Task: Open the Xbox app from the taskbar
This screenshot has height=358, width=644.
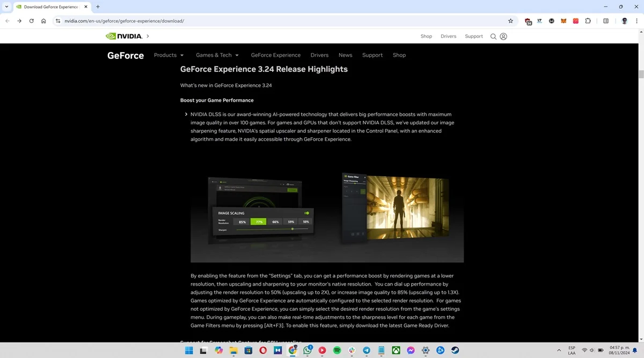Action: 396,350
